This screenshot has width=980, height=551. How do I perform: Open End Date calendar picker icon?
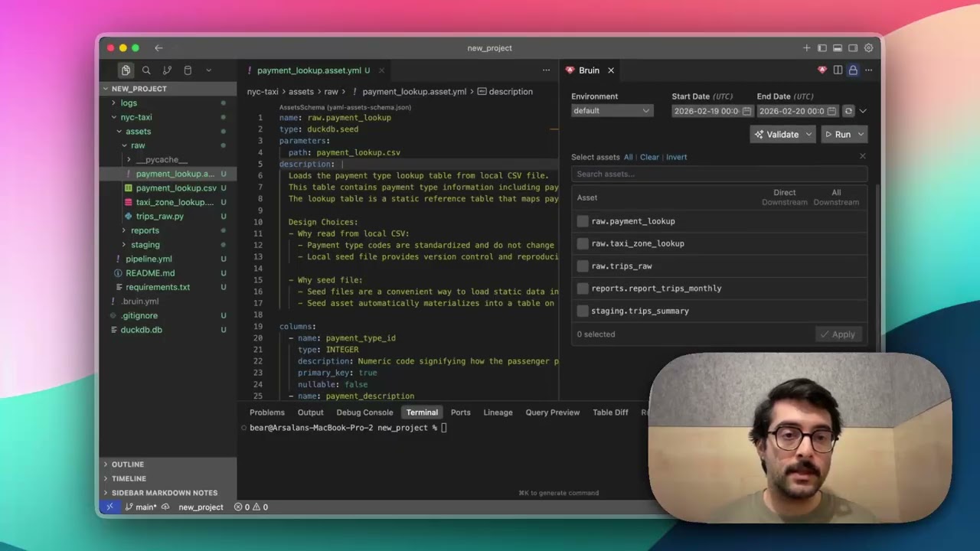click(x=832, y=111)
